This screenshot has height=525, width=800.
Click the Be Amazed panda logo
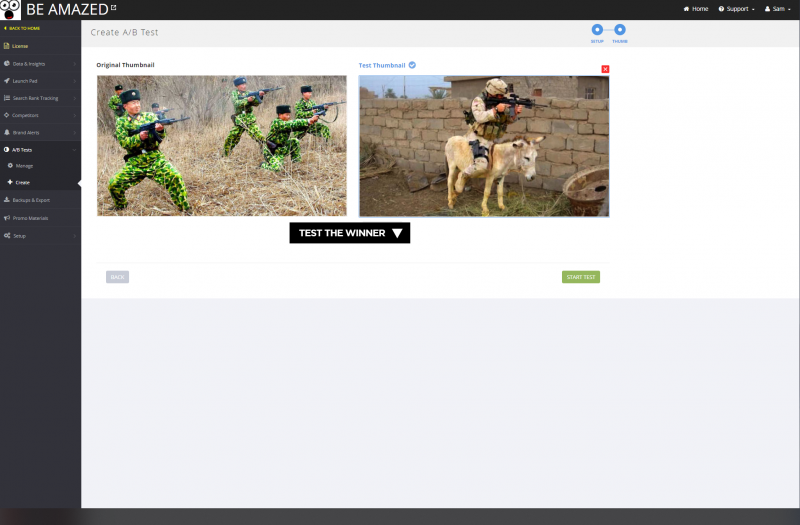point(11,9)
